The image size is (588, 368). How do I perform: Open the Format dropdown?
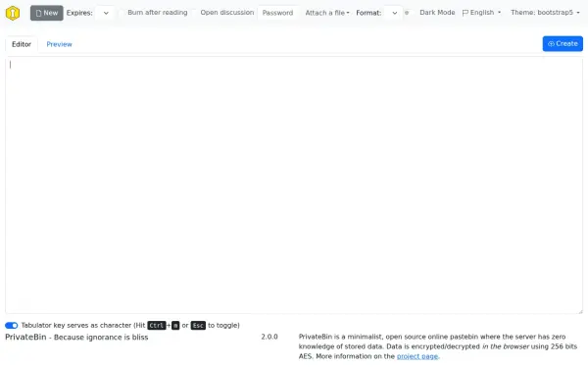(393, 13)
